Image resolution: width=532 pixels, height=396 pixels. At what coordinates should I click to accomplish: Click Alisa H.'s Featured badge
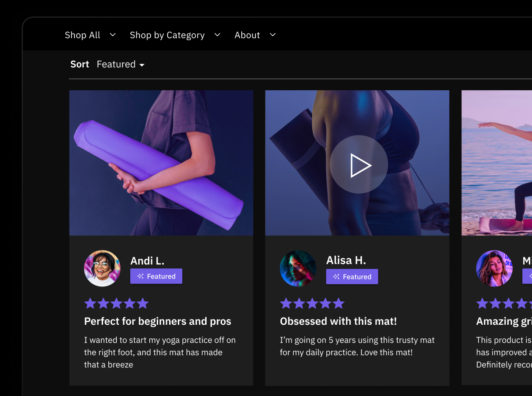[352, 276]
